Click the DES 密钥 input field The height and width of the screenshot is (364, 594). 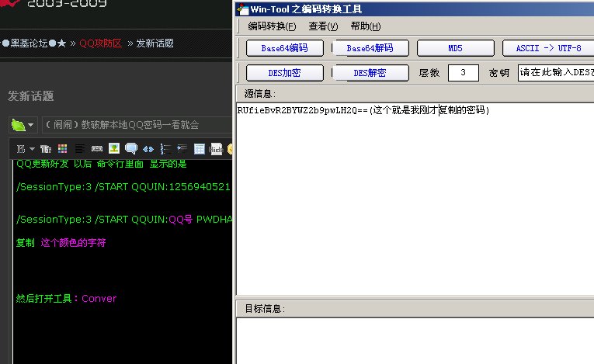point(556,73)
